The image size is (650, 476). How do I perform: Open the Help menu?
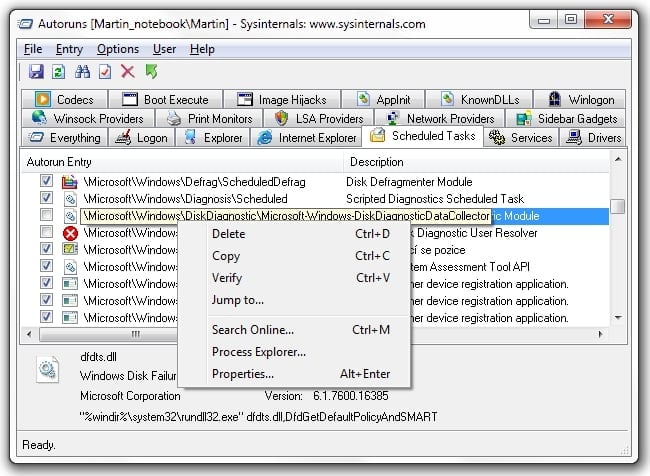tap(202, 49)
